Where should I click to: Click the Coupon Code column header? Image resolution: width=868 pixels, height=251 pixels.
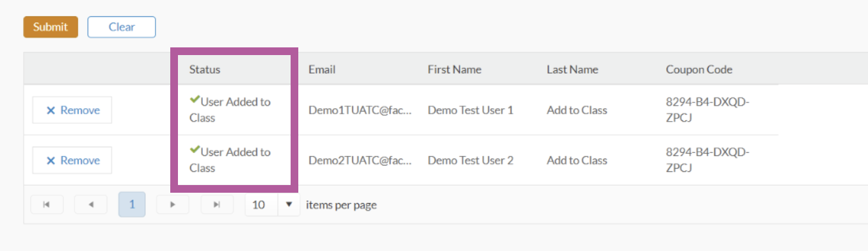tap(699, 69)
